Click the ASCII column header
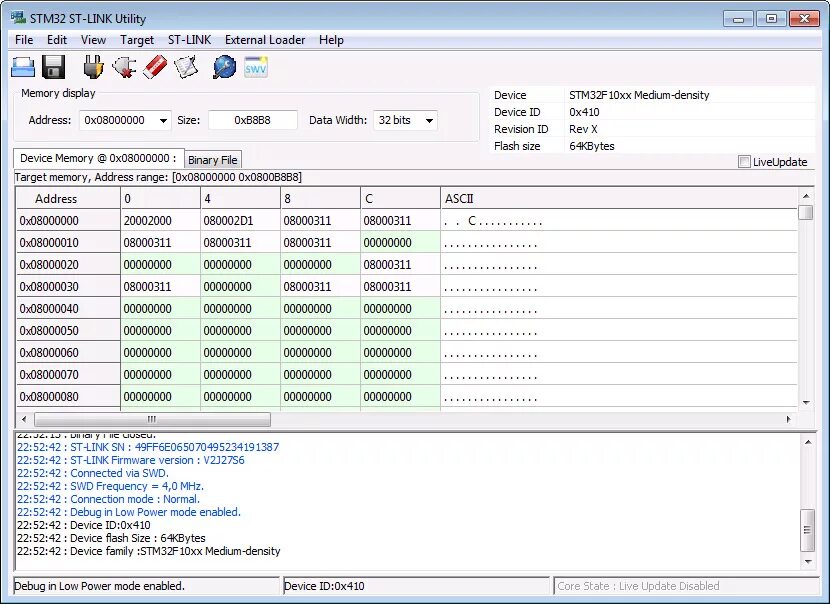The width and height of the screenshot is (830, 604). click(x=619, y=199)
